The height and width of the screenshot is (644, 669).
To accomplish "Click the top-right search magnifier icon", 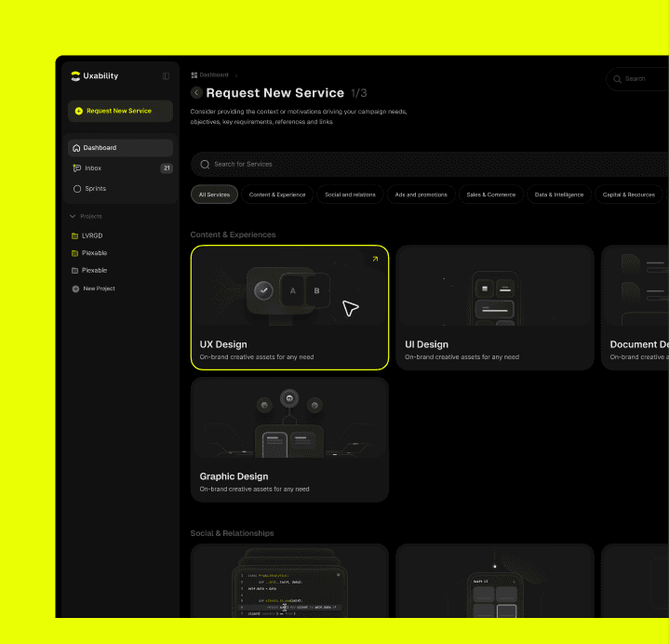I will (x=617, y=79).
